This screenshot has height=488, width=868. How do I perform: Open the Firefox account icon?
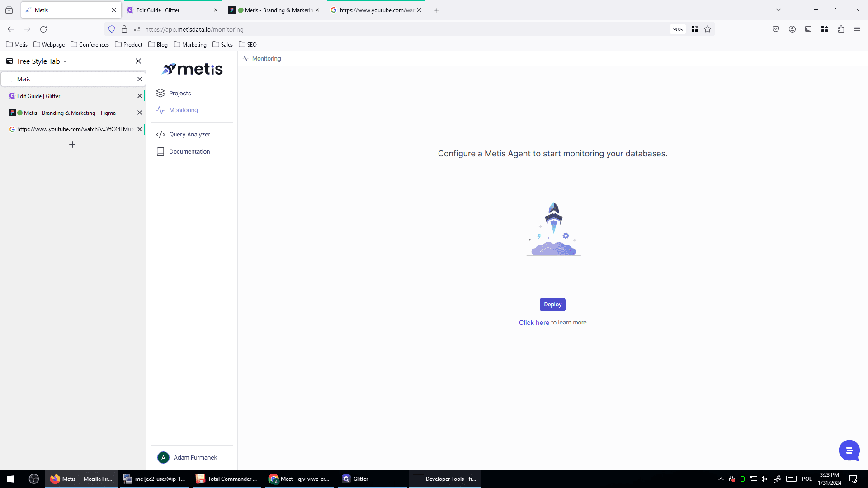pos(792,29)
